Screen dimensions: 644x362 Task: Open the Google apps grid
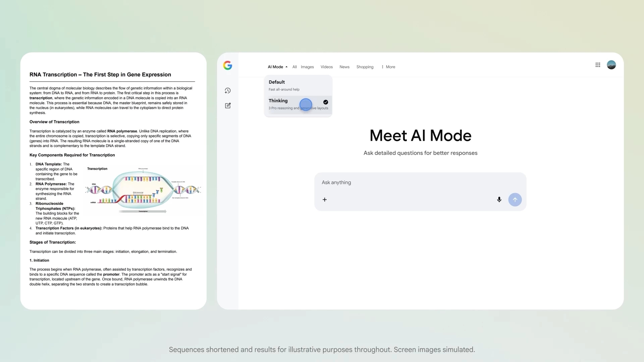[x=597, y=65]
